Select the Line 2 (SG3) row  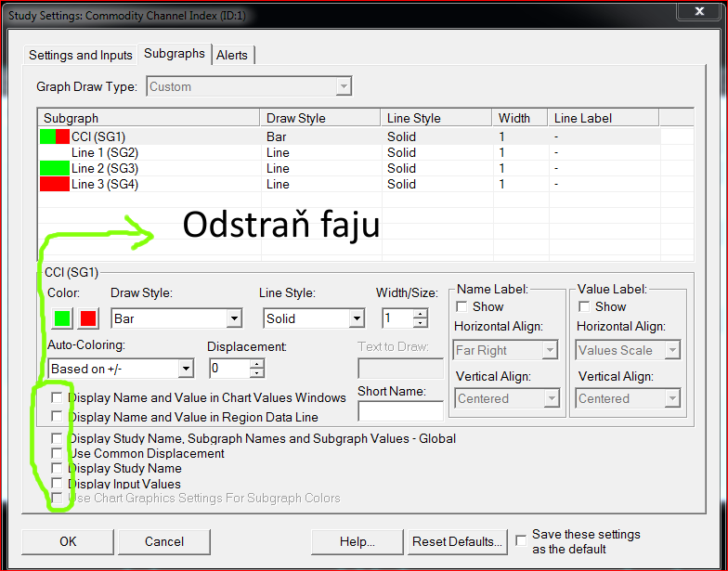tap(349, 169)
